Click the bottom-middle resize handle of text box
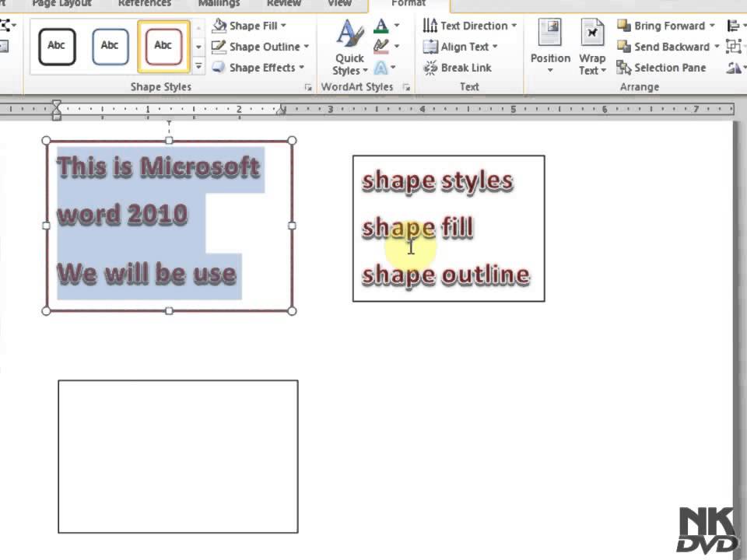The image size is (747, 560). [x=169, y=311]
